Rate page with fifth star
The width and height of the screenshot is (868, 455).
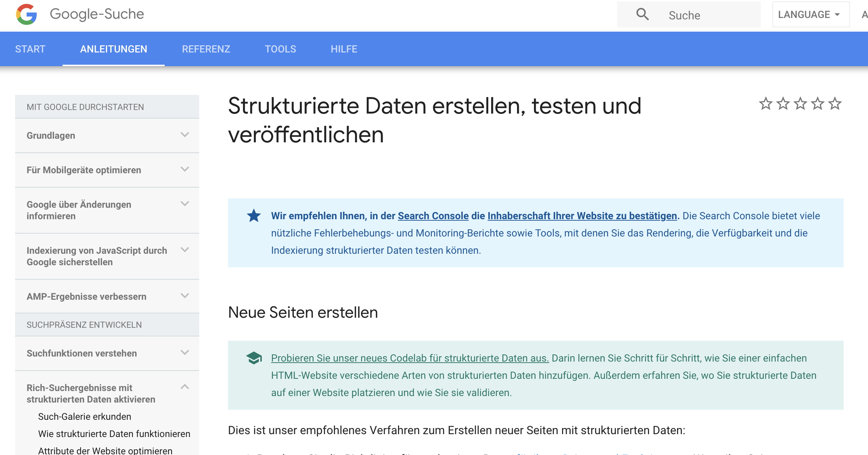835,104
